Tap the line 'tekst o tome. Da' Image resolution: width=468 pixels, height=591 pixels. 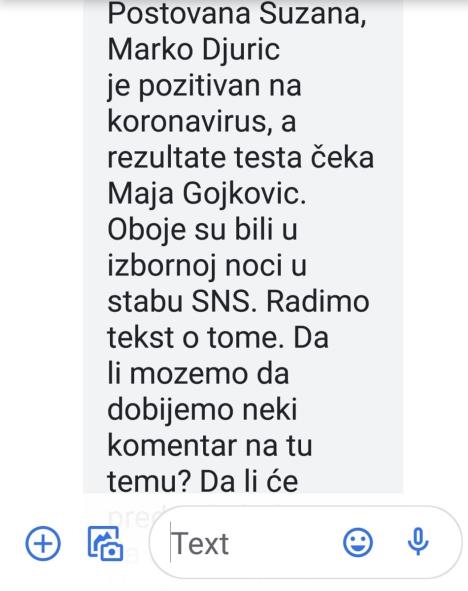218,337
